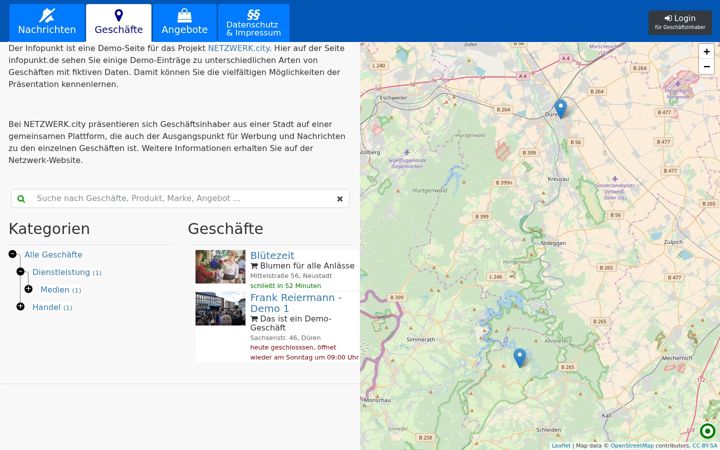Open Datenschutz & Impressum tab
Screen dimensions: 720x450
(253, 23)
